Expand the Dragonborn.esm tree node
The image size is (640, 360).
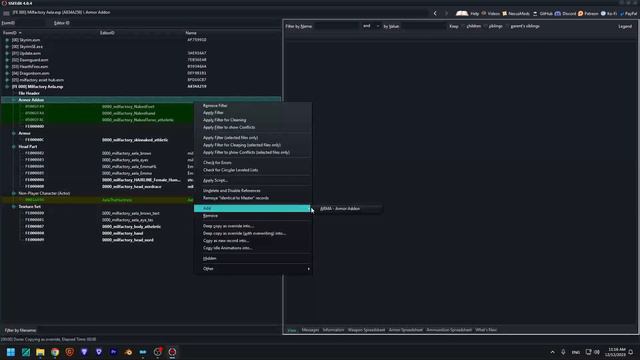(x=7, y=73)
